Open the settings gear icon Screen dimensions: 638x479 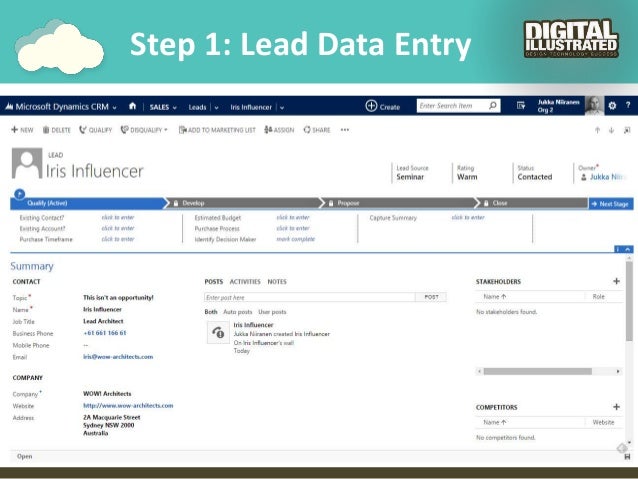pyautogui.click(x=612, y=106)
